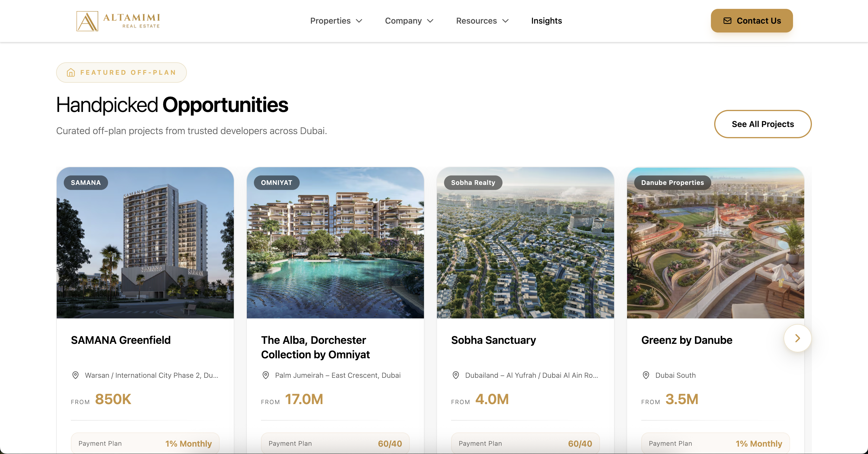Select the Sobha Realty developer badge
The image size is (868, 454).
pos(473,183)
